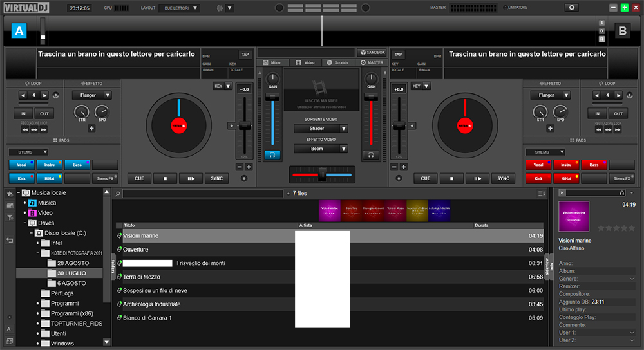Select the 28 AGOSTO folder
This screenshot has height=350, width=644.
73,263
